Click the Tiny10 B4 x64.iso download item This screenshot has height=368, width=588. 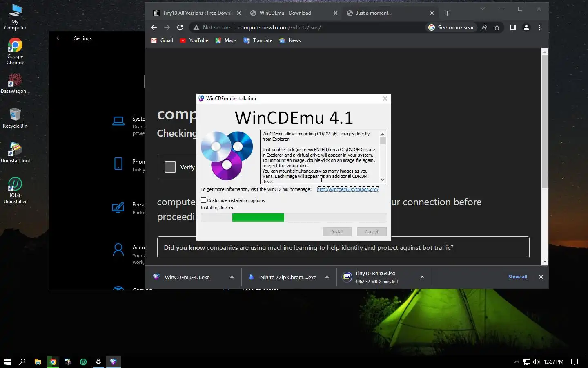point(376,277)
